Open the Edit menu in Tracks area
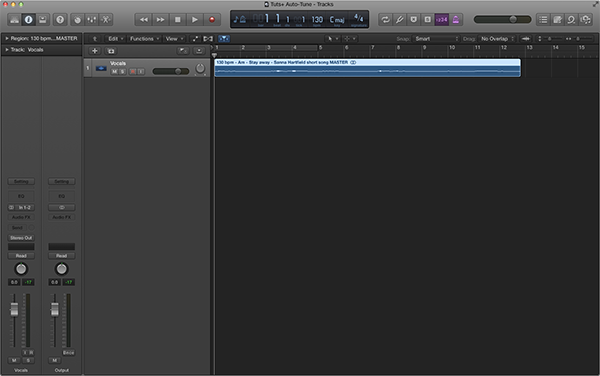Image resolution: width=600 pixels, height=376 pixels. click(116, 39)
